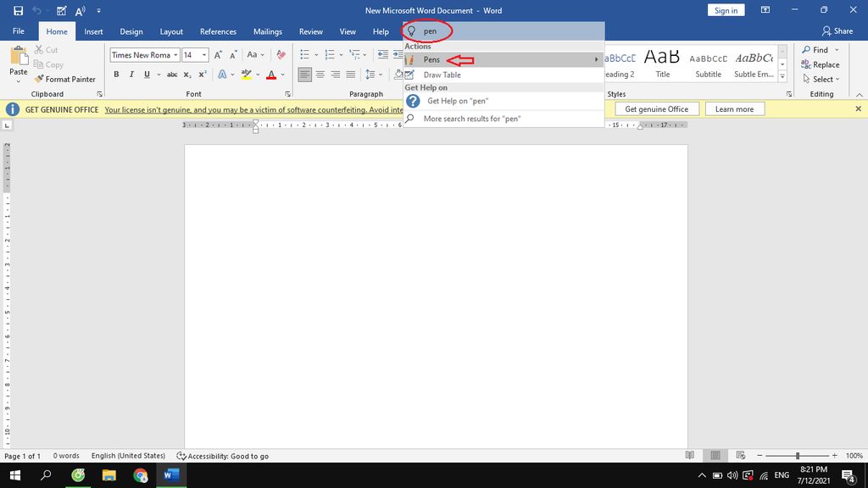Open the font size dropdown
868x488 pixels.
coord(204,55)
